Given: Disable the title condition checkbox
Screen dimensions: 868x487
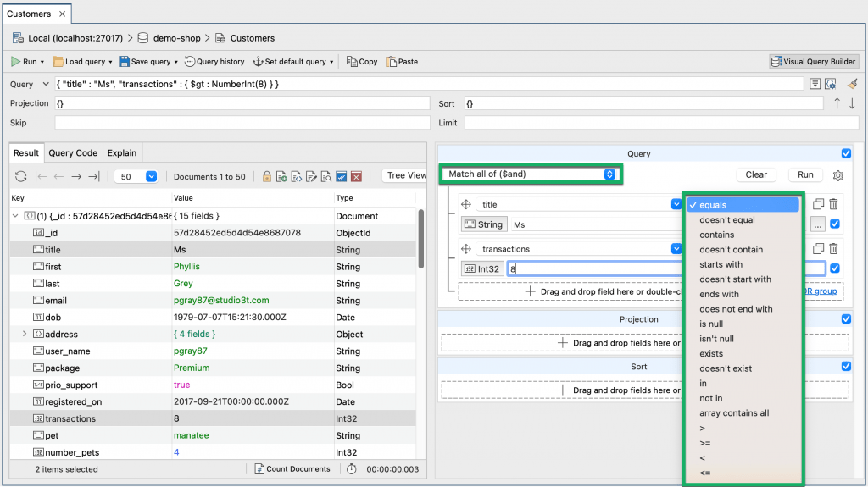Looking at the screenshot, I should click(835, 224).
